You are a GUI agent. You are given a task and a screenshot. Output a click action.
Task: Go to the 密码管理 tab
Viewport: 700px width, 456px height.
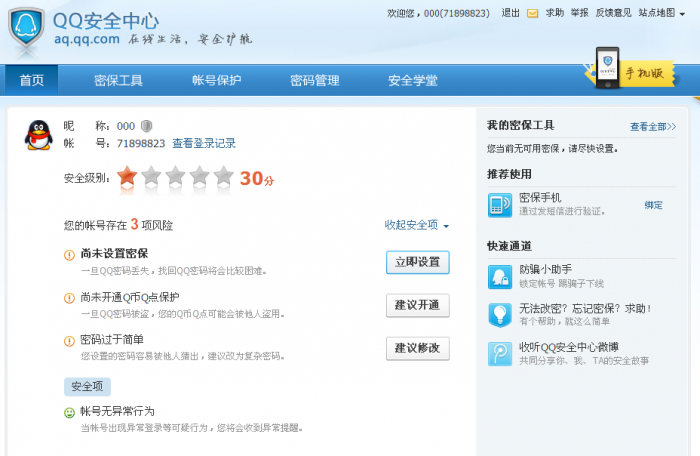[x=315, y=80]
